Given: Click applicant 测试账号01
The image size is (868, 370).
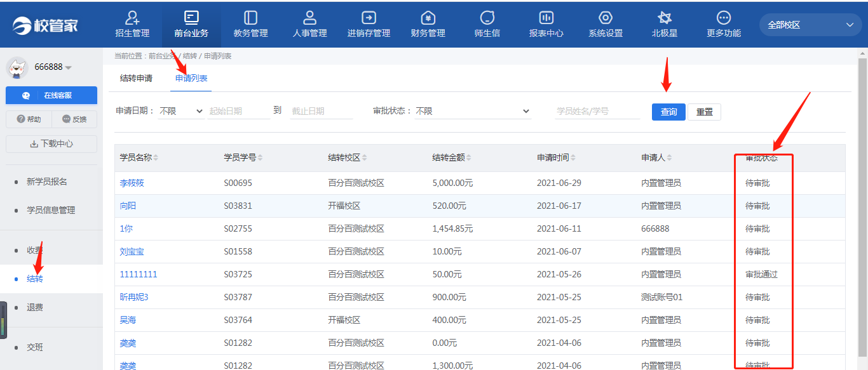Looking at the screenshot, I should (x=662, y=297).
